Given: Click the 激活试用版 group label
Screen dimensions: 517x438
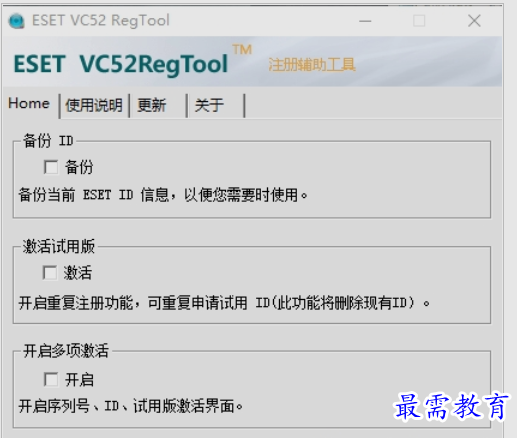Looking at the screenshot, I should pos(59,246).
